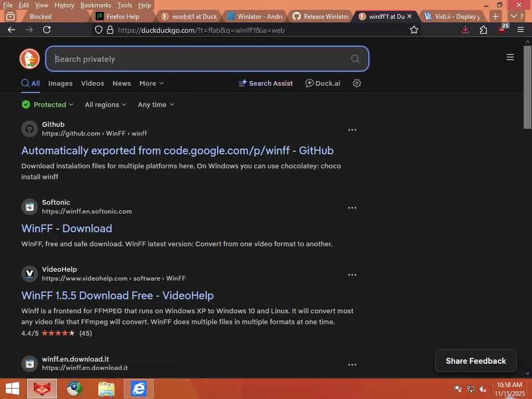This screenshot has height=399, width=532.
Task: Click the 10:58 AM taskbar clock
Action: pos(509,385)
